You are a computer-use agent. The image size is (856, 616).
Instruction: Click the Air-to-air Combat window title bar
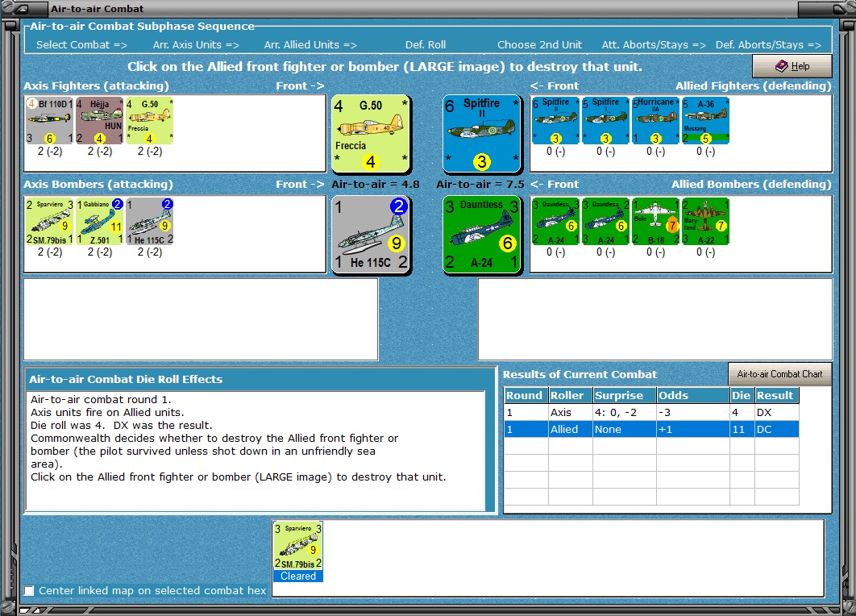(x=428, y=8)
